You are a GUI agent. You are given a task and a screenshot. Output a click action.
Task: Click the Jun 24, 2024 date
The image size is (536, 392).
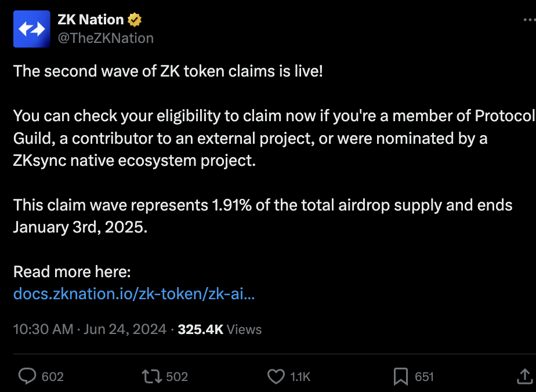(125, 329)
